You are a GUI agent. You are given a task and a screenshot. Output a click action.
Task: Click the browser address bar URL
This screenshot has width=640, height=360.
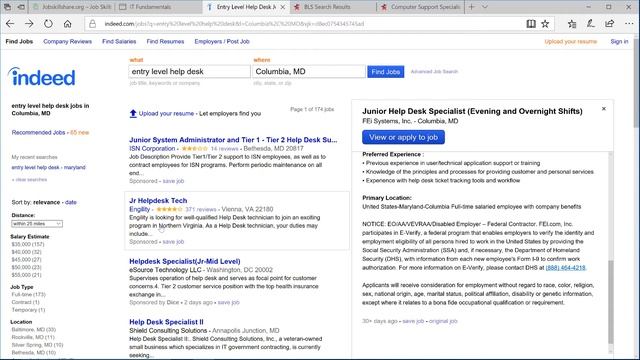234,24
